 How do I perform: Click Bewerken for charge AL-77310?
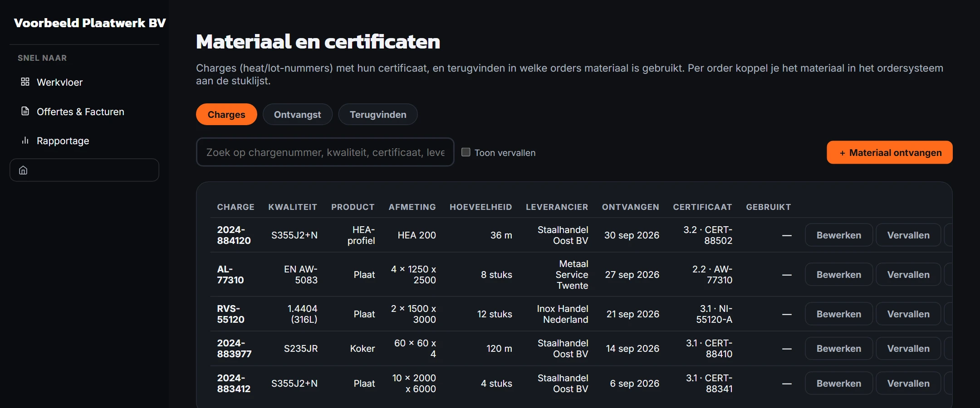[838, 275]
